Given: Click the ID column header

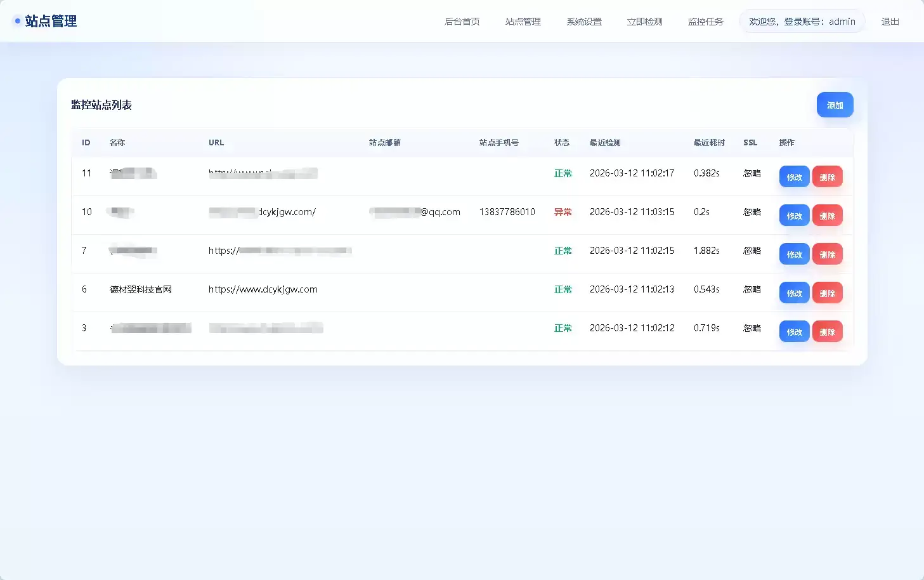Looking at the screenshot, I should coord(86,142).
